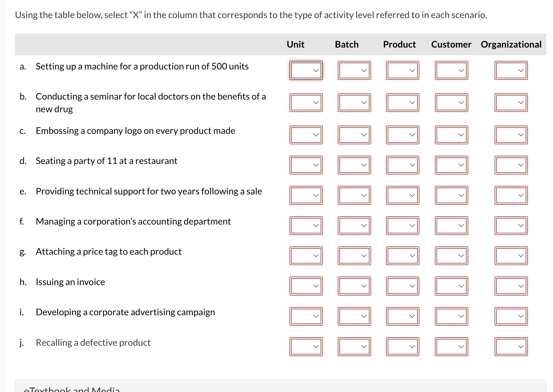Open the Unit dropdown for embossing a company logo
The width and height of the screenshot is (553, 392).
[306, 135]
